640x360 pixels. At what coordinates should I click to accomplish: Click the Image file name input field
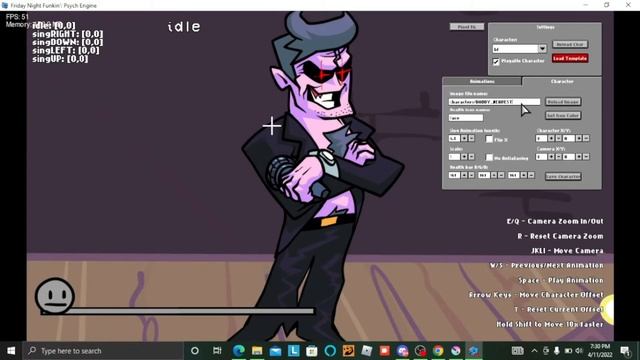click(x=494, y=102)
